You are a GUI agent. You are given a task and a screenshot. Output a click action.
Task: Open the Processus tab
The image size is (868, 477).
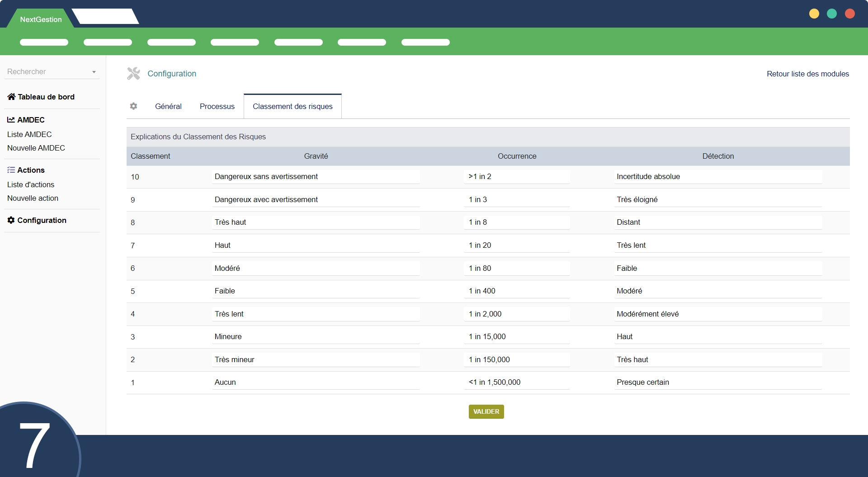coord(217,106)
